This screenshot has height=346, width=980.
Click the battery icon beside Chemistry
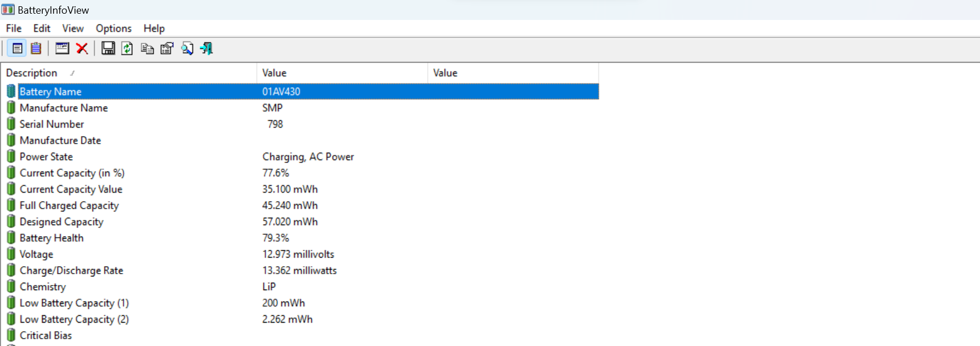[x=11, y=287]
